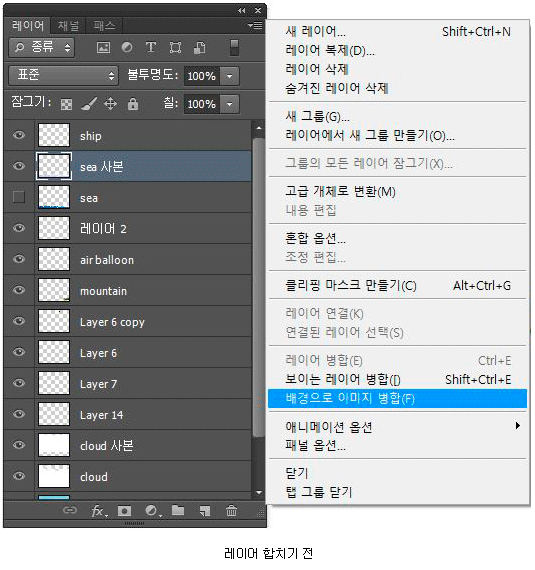Image resolution: width=535 pixels, height=570 pixels.
Task: Toggle visibility of mountain layer
Action: [x=19, y=290]
